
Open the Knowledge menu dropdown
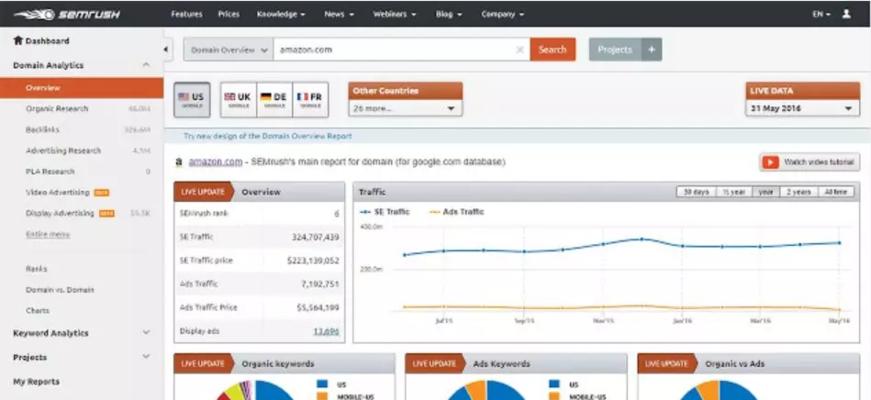point(281,14)
